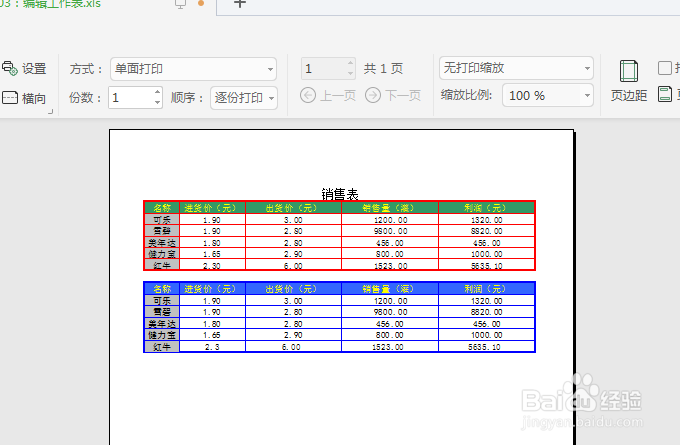This screenshot has width=680, height=445.
Task: Go to previous page with 上一页
Action: pos(328,95)
